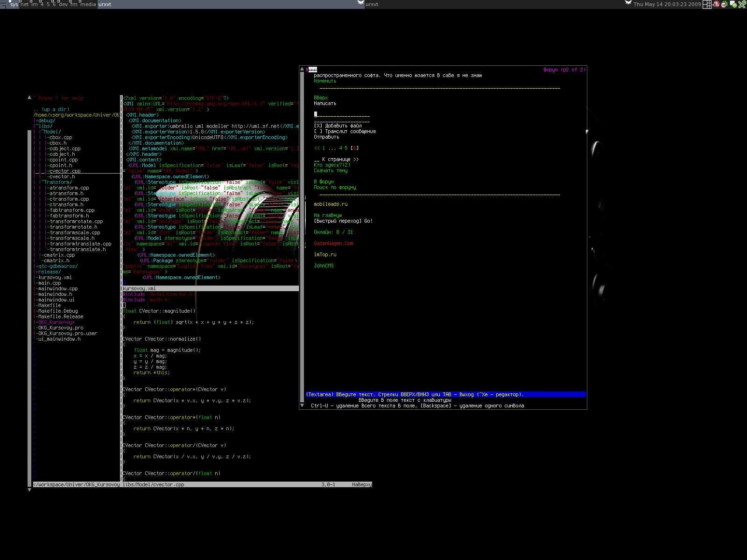
Task: Click 'Онлайн: 8 / 31' link
Action: click(x=333, y=232)
